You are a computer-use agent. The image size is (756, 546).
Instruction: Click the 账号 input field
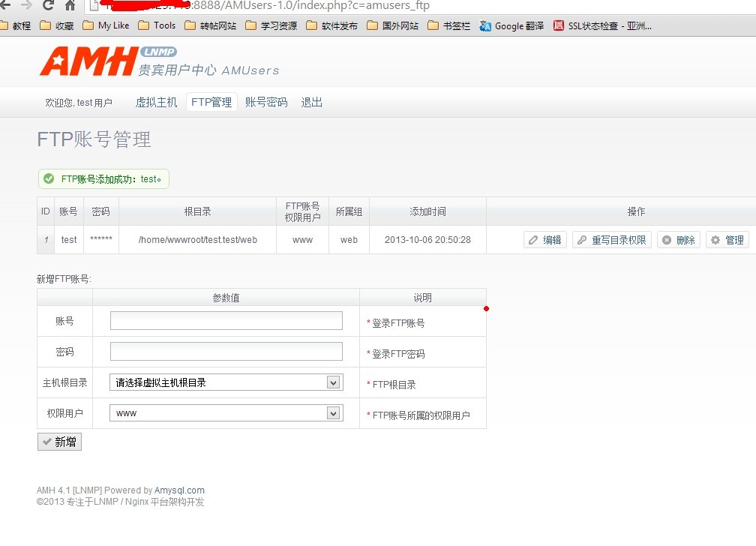(x=226, y=321)
